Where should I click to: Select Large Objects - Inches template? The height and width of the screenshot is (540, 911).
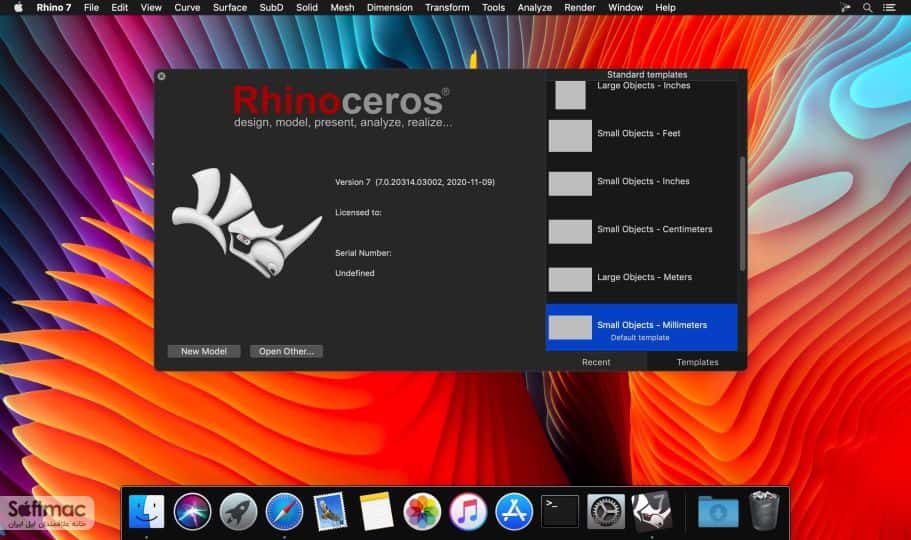[641, 95]
